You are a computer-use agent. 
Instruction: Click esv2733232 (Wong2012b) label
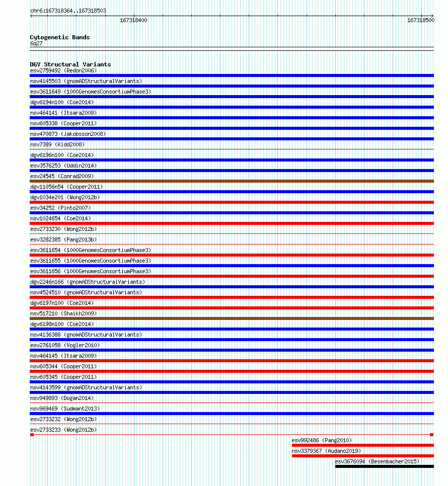[63, 419]
